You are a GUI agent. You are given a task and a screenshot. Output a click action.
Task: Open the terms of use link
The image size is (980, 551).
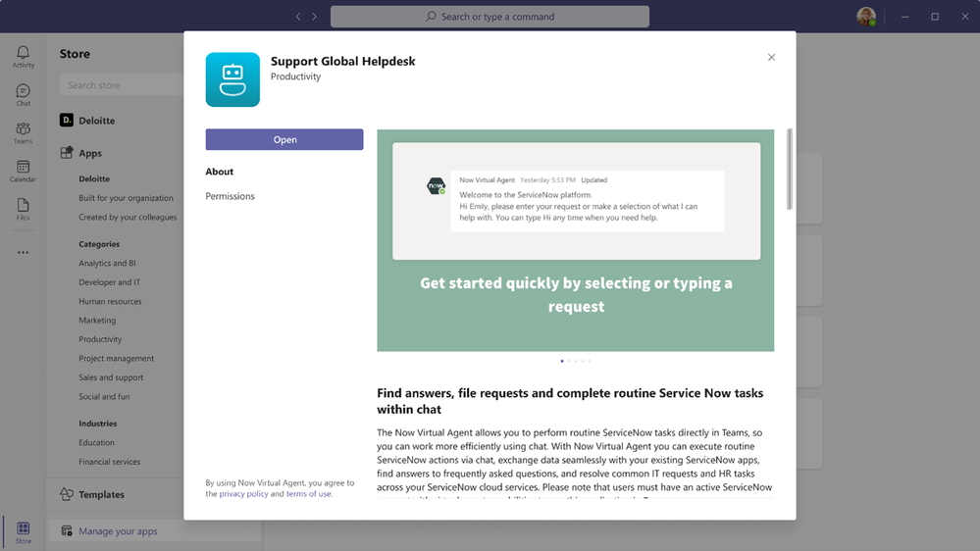(309, 493)
